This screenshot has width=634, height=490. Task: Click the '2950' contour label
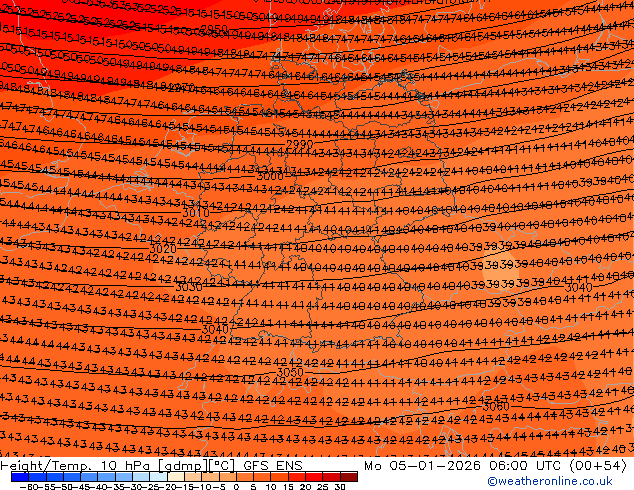tap(214, 29)
